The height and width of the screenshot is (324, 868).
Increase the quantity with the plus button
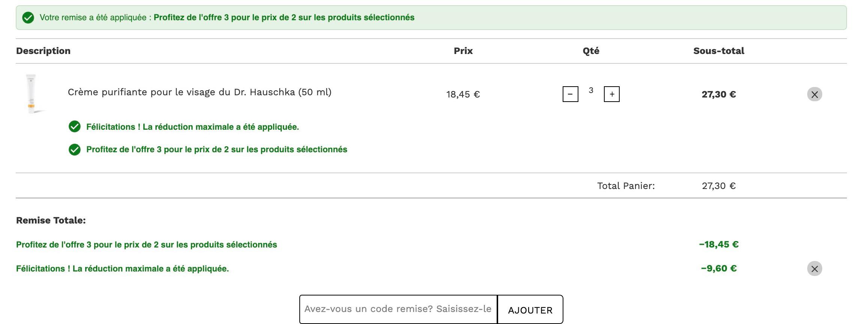click(x=612, y=94)
